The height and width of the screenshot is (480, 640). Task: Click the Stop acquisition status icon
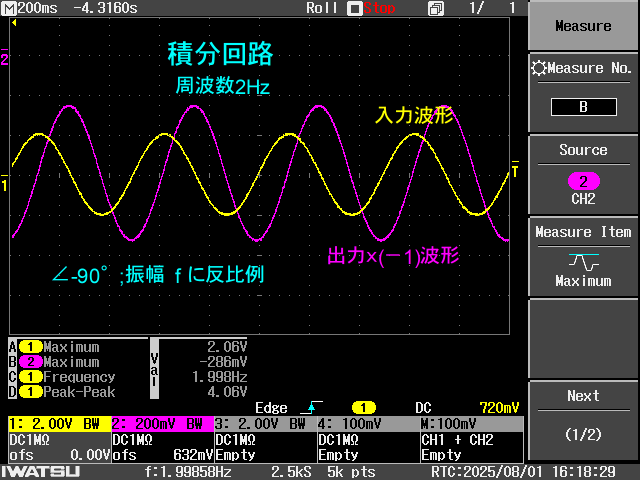[354, 8]
